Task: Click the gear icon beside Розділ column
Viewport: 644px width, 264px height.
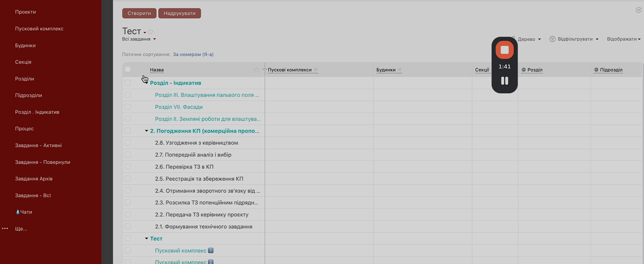Action: tap(524, 70)
